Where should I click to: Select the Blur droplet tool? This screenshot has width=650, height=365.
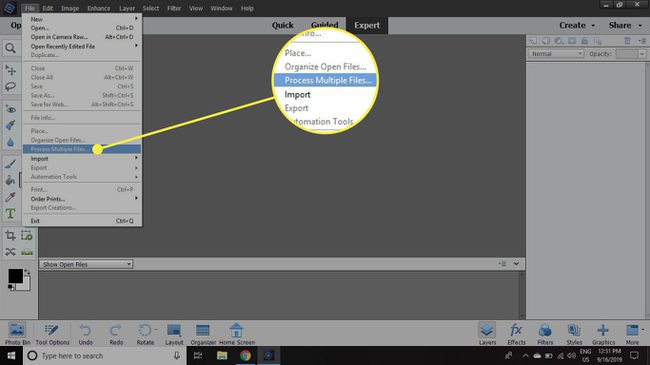point(10,142)
